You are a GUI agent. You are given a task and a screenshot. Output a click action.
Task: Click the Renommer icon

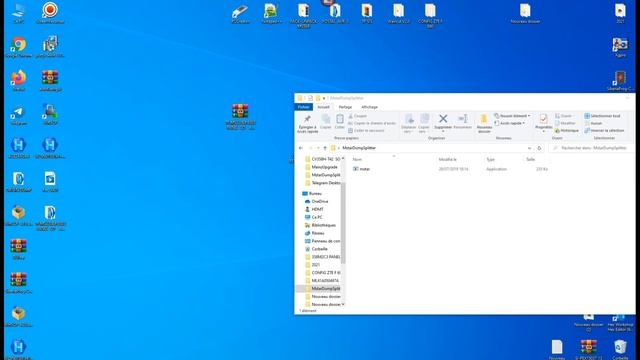click(462, 119)
